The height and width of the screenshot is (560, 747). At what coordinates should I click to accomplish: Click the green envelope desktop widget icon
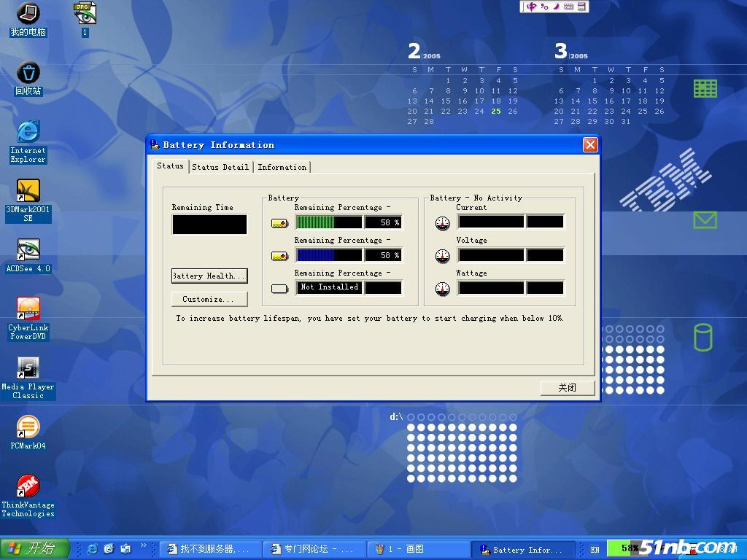tap(704, 219)
